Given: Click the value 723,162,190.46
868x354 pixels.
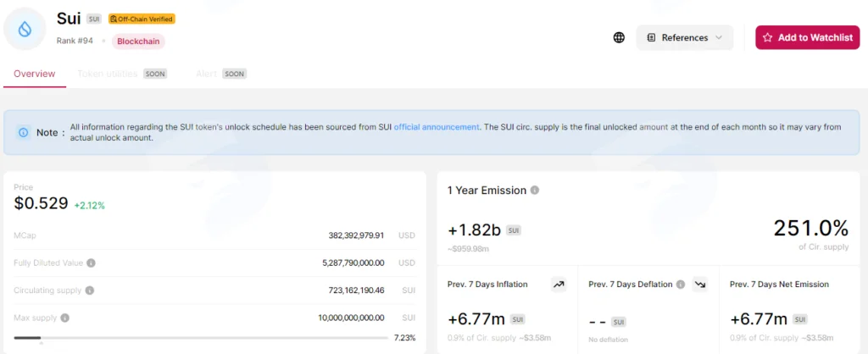Looking at the screenshot, I should click(x=356, y=290).
